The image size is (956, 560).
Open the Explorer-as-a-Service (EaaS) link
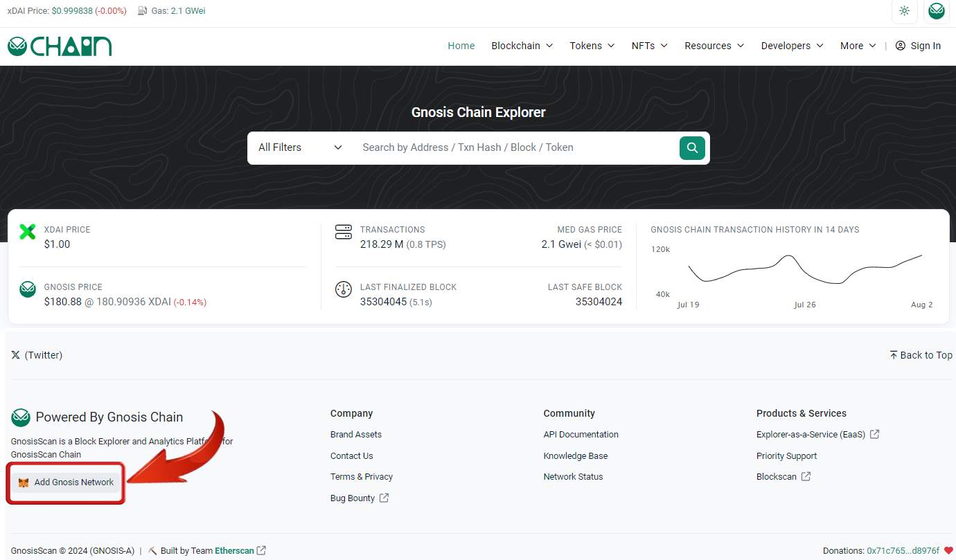[x=811, y=435]
